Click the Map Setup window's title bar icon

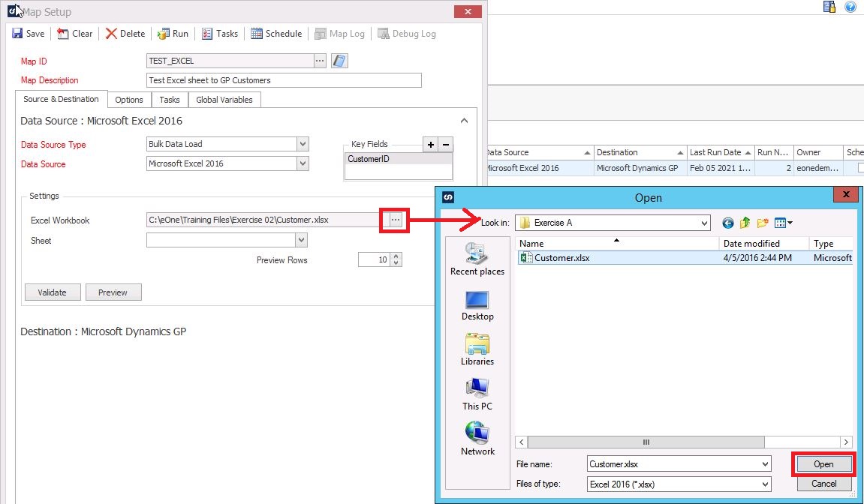click(14, 11)
